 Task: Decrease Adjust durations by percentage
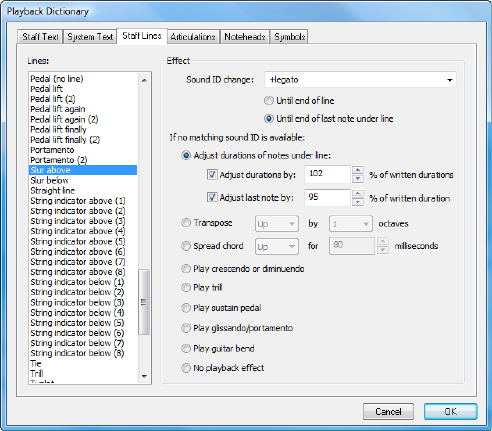[x=358, y=178]
